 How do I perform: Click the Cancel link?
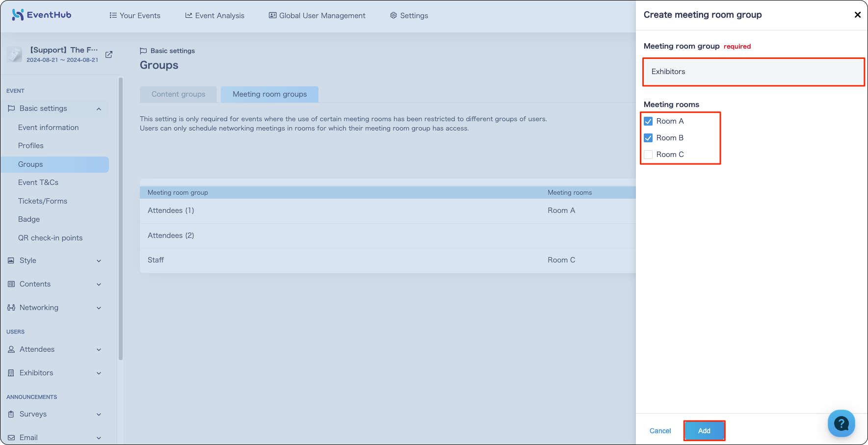tap(660, 431)
